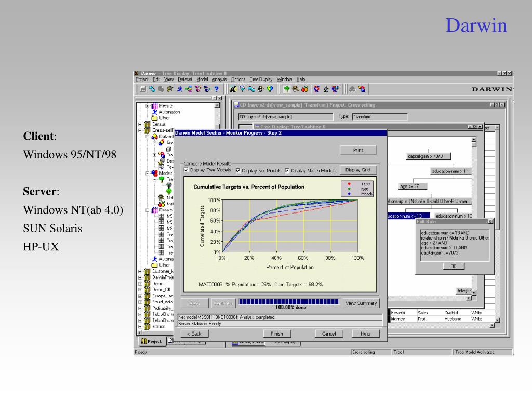This screenshot has width=532, height=399.
Task: Click the Net model icon in project tree
Action: click(162, 197)
